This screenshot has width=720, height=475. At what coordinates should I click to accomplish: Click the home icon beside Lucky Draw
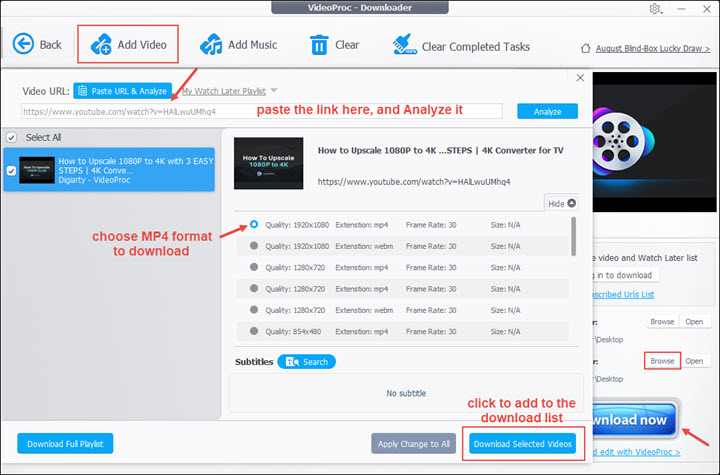click(585, 48)
